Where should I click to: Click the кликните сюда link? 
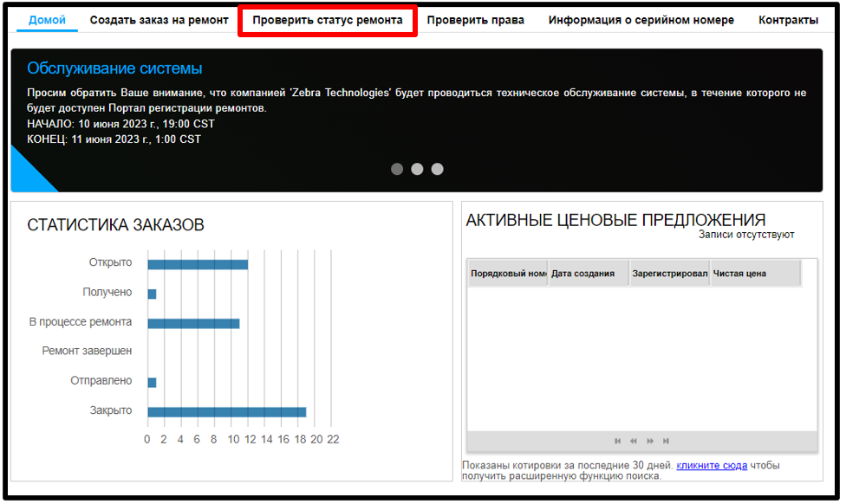[x=712, y=465]
